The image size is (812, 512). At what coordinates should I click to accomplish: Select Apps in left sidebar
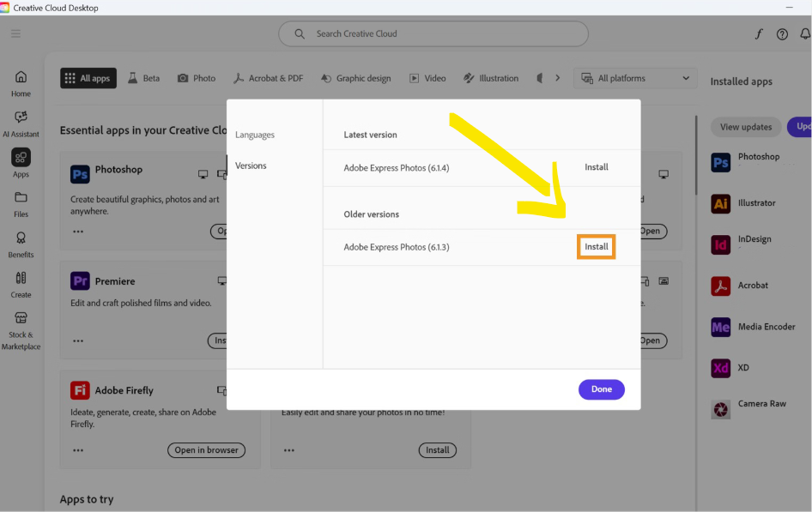pyautogui.click(x=21, y=163)
